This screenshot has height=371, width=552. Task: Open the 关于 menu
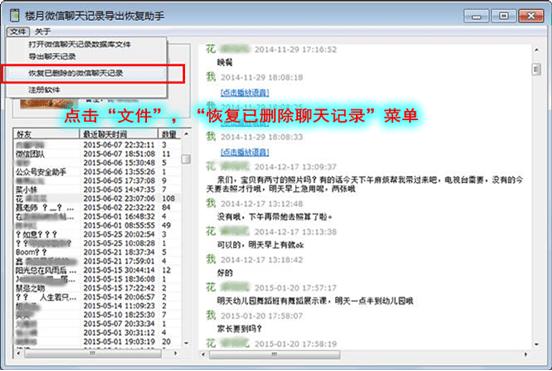coord(43,32)
